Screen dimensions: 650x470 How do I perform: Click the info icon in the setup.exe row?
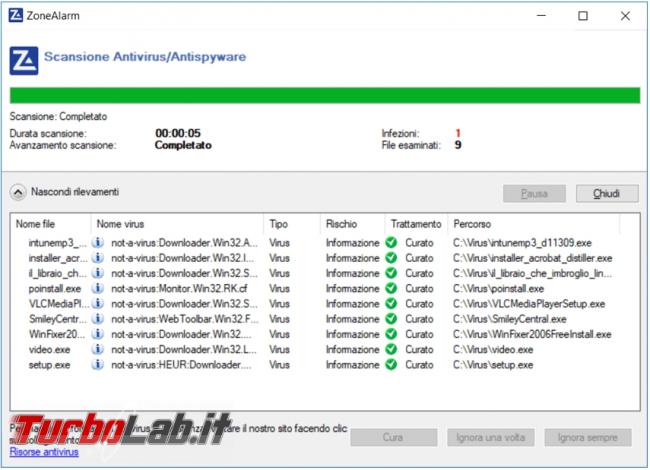(x=97, y=365)
